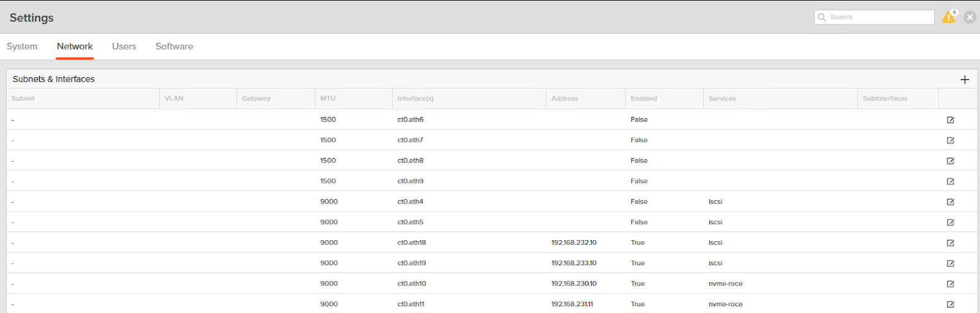Sort by the MTU column header

point(328,99)
